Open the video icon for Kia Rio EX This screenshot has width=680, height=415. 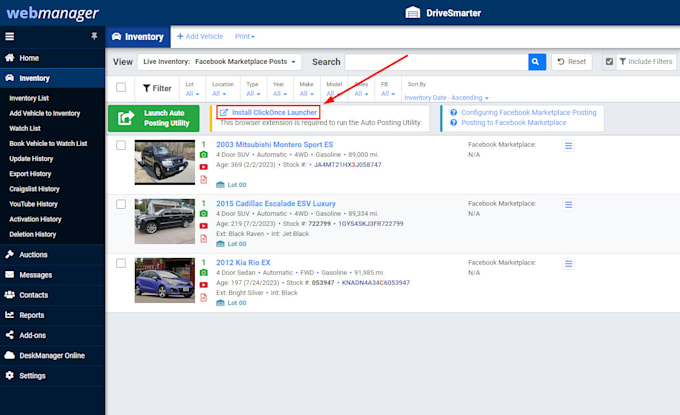pos(203,285)
